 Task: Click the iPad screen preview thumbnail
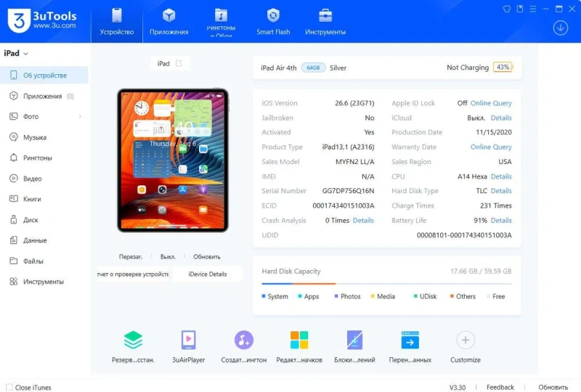[173, 160]
